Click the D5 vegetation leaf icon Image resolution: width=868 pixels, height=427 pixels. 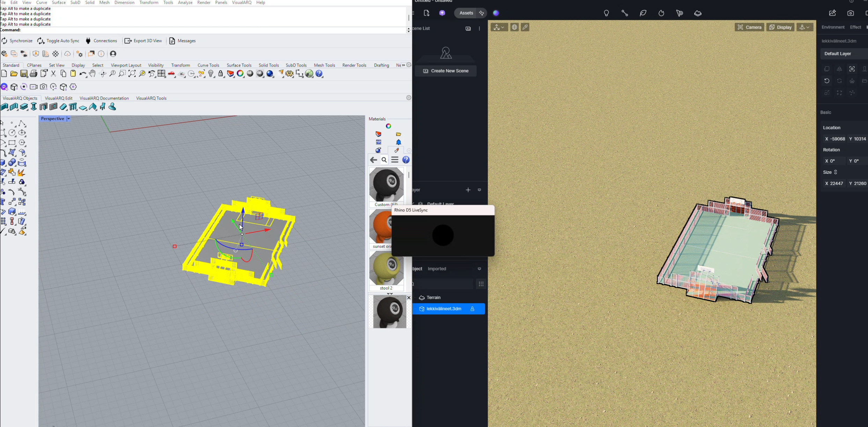pos(643,13)
